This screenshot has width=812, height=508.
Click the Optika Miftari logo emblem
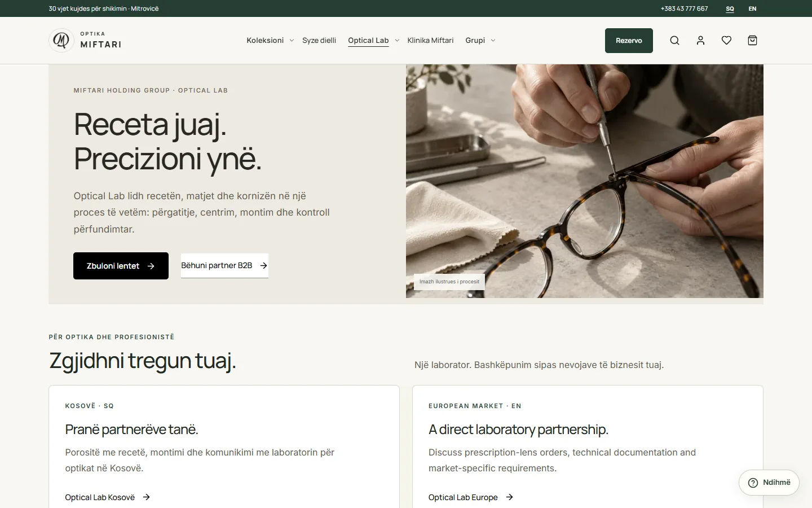coord(61,41)
